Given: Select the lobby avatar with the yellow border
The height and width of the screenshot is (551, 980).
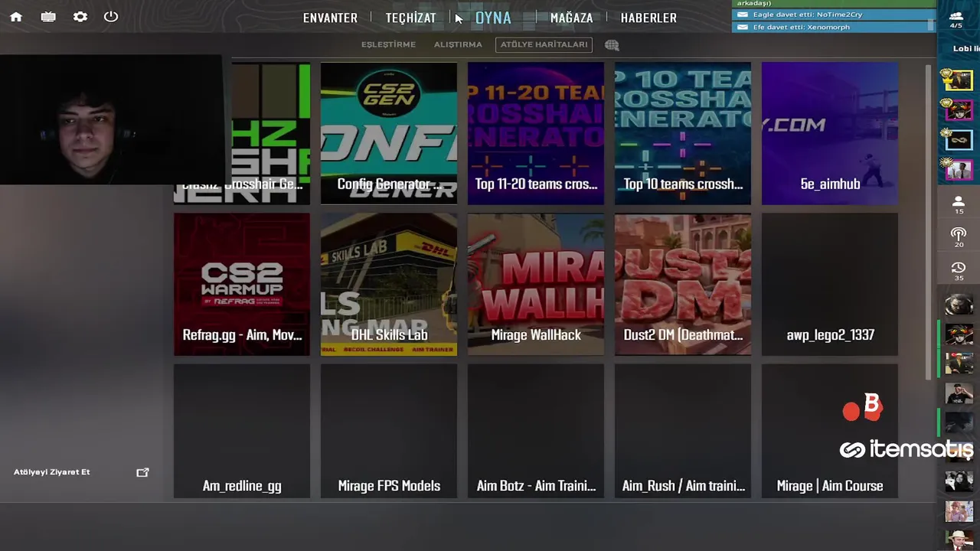Looking at the screenshot, I should point(959,80).
